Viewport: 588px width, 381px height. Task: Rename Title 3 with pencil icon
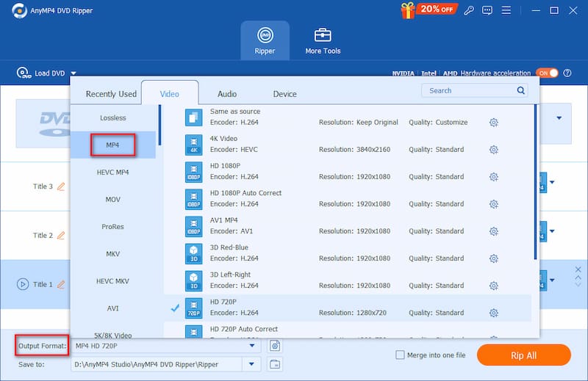click(x=61, y=186)
